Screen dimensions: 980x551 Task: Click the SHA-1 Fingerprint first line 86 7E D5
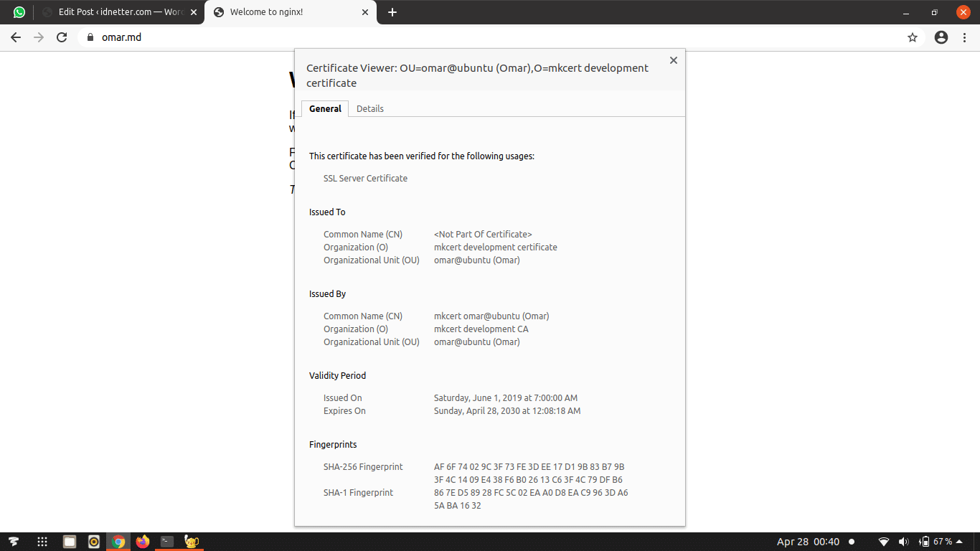[531, 492]
